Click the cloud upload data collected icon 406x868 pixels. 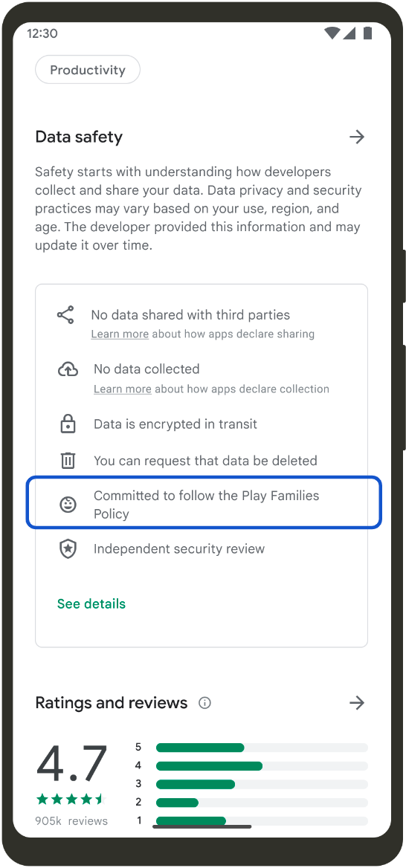68,369
